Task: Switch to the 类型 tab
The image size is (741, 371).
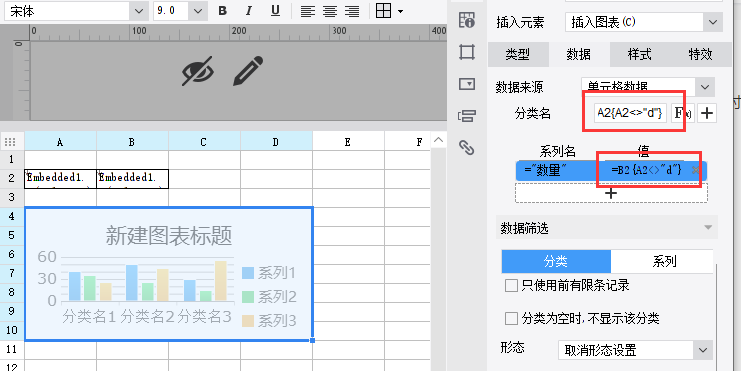Action: (518, 54)
